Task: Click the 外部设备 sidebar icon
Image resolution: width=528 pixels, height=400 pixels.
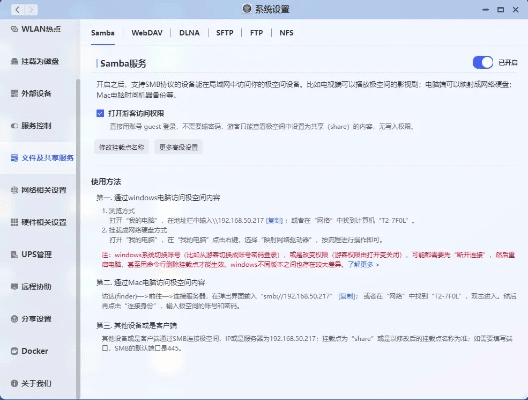Action: point(14,93)
